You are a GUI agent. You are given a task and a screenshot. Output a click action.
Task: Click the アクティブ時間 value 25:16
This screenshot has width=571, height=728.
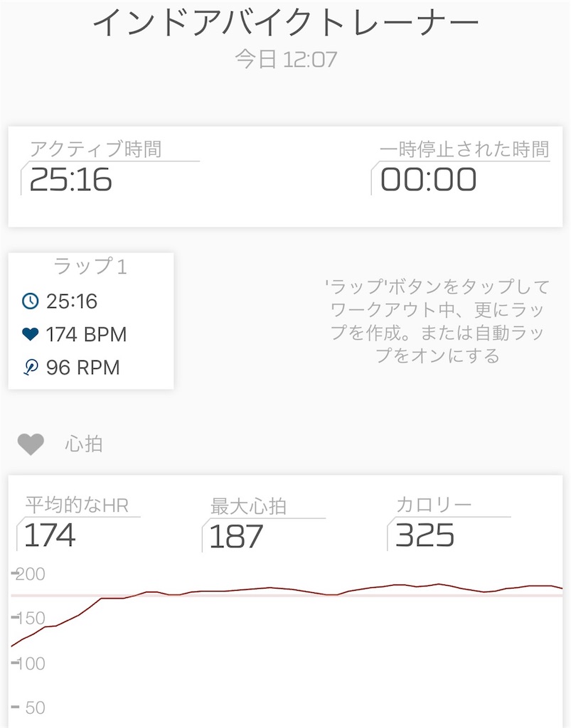pyautogui.click(x=70, y=180)
